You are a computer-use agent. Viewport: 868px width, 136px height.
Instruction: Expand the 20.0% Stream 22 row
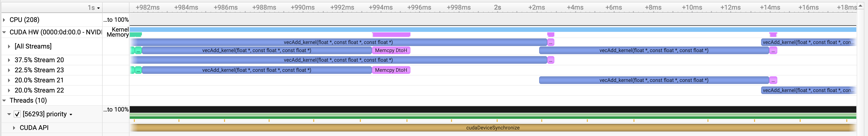pyautogui.click(x=9, y=90)
